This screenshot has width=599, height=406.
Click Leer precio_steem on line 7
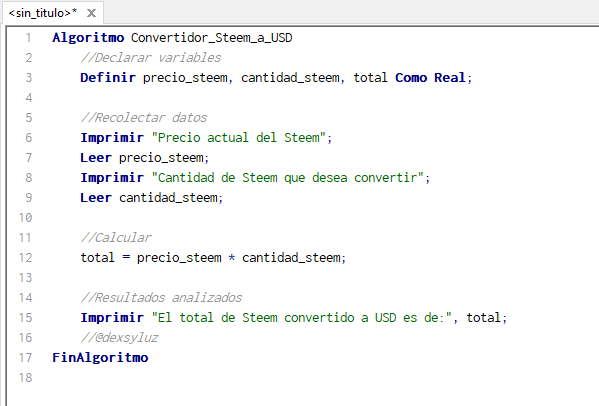(x=142, y=158)
